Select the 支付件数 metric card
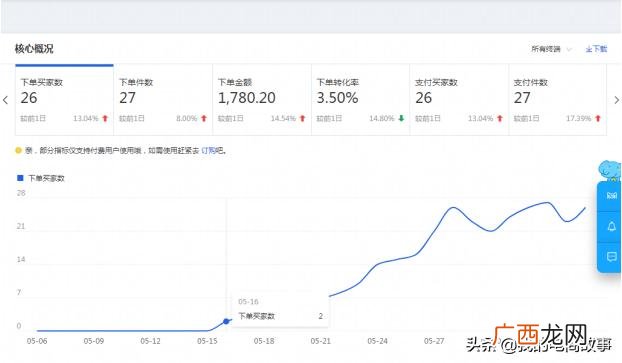 pyautogui.click(x=557, y=100)
